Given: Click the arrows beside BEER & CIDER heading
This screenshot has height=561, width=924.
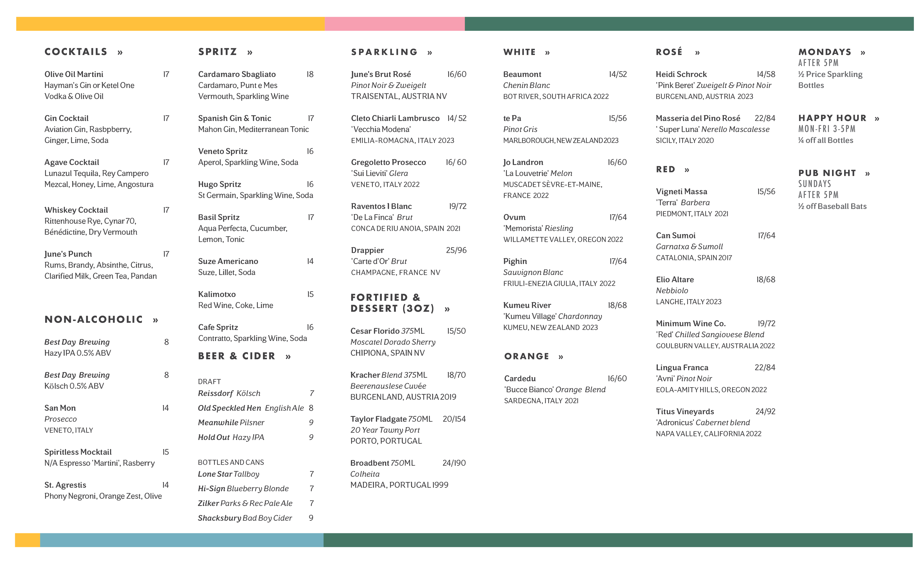Looking at the screenshot, I should 288,357.
